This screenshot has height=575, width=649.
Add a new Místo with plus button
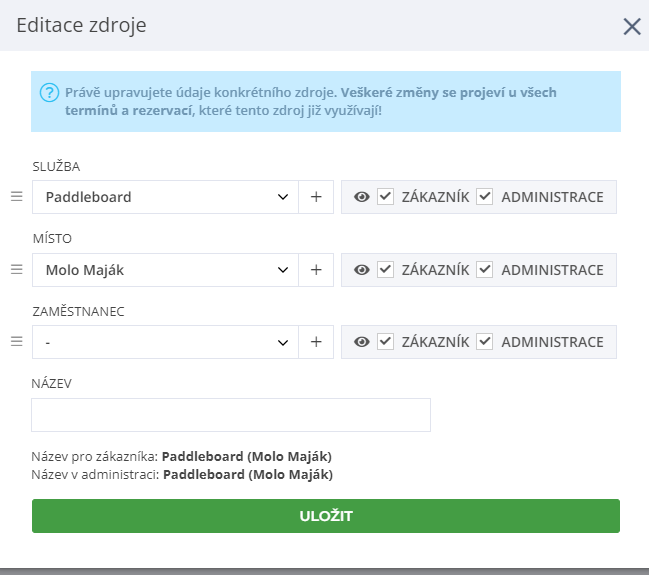click(x=316, y=269)
